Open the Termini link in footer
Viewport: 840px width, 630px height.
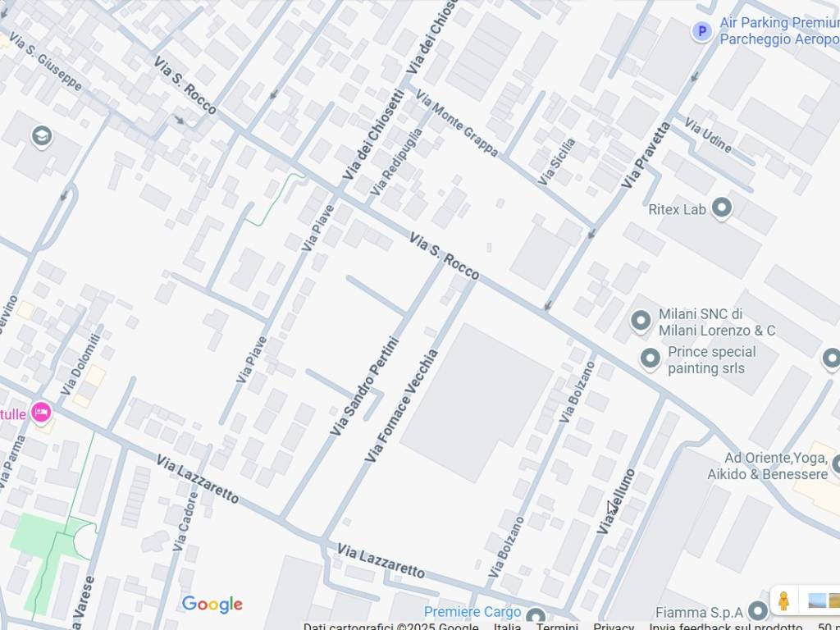pos(557,626)
